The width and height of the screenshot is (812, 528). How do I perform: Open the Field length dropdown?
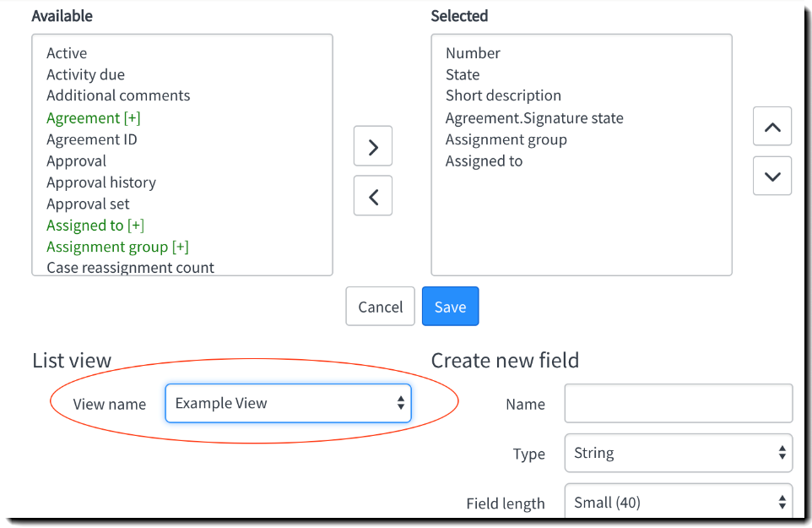coord(678,502)
